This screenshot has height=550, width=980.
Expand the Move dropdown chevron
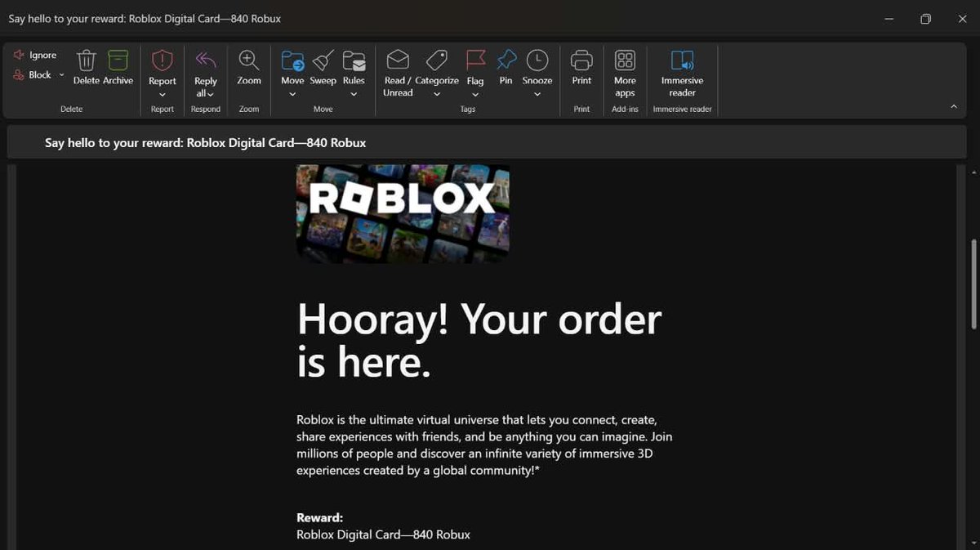292,94
